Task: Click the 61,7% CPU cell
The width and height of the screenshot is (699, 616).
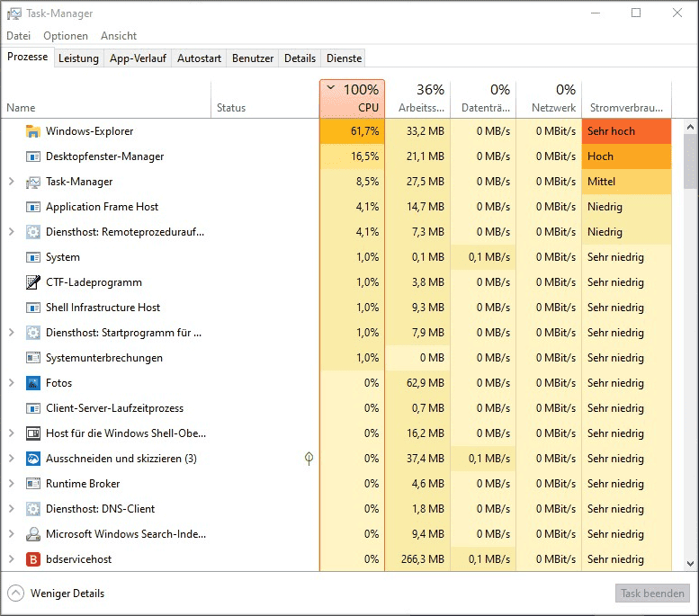Action: click(x=352, y=131)
